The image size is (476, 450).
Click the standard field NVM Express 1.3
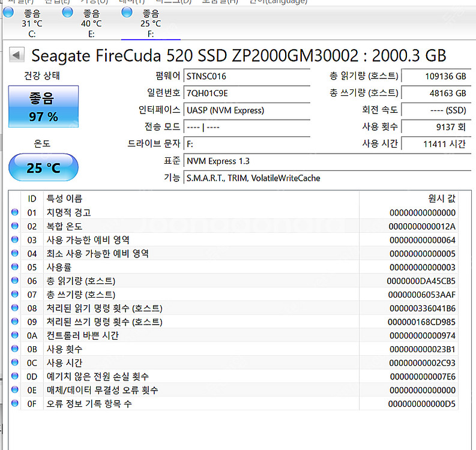327,161
